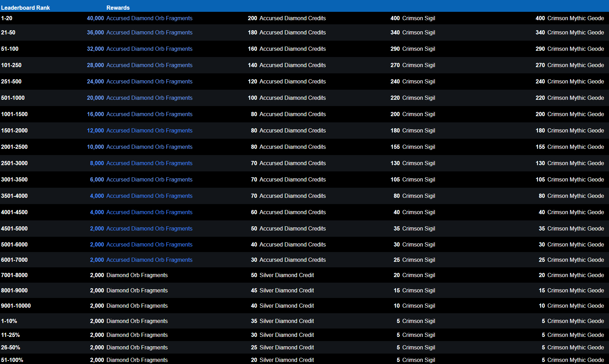Open the 36,000 Accursed Diamond Orb Fragments link
This screenshot has width=609, height=364.
pos(149,33)
